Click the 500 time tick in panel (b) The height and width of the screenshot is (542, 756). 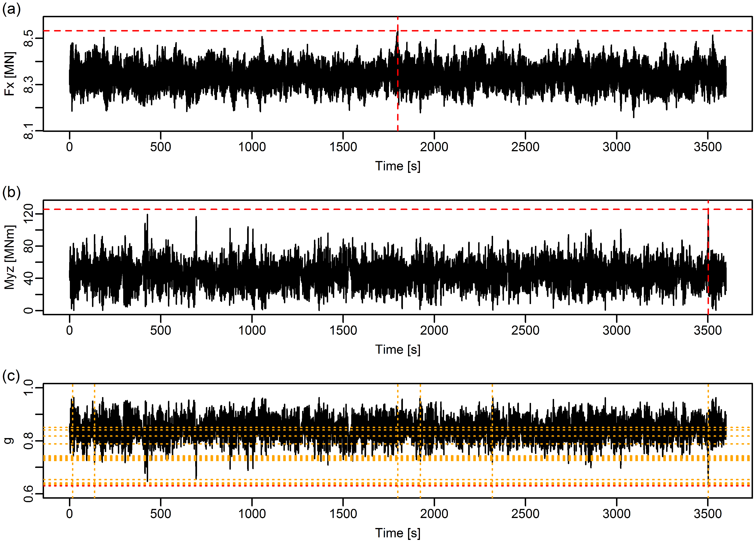click(x=160, y=330)
